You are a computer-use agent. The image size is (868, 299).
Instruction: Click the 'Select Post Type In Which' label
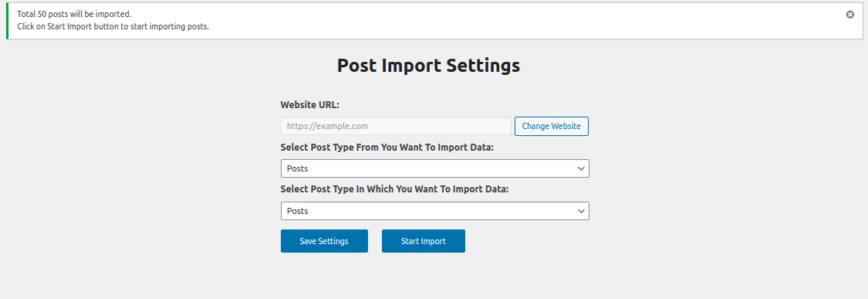pyautogui.click(x=394, y=189)
